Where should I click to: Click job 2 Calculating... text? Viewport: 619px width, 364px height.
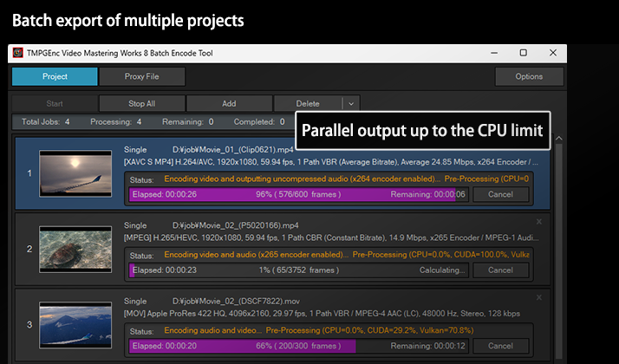coord(442,270)
